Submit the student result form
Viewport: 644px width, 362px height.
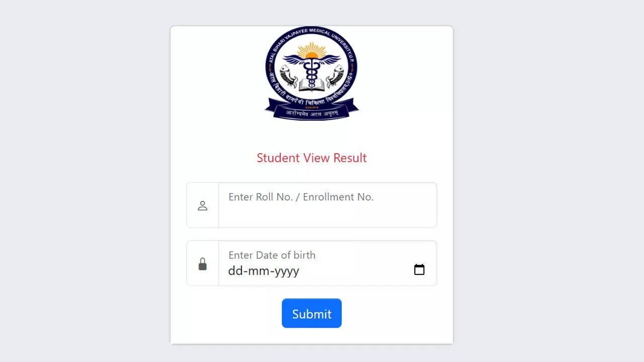pos(311,313)
